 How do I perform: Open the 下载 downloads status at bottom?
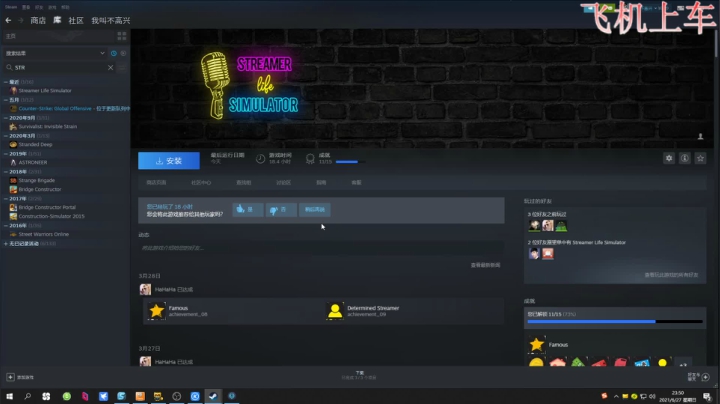tap(360, 375)
